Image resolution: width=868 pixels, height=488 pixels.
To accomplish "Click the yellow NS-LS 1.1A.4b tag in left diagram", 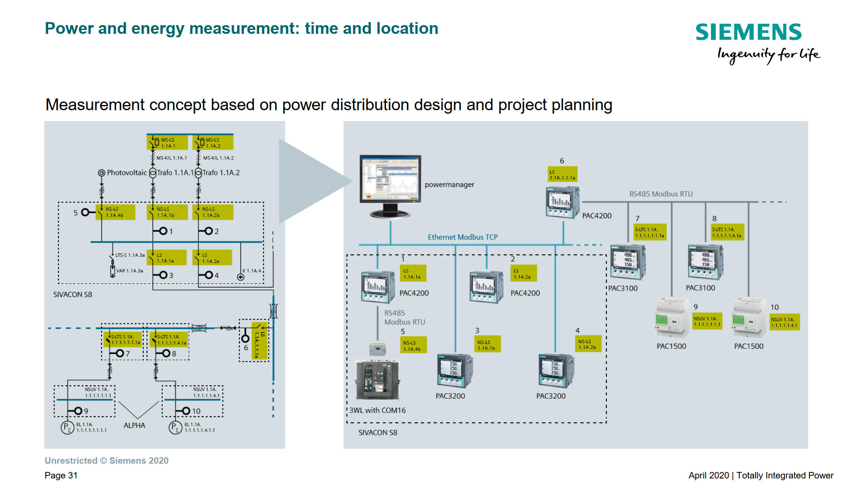I will [x=115, y=212].
